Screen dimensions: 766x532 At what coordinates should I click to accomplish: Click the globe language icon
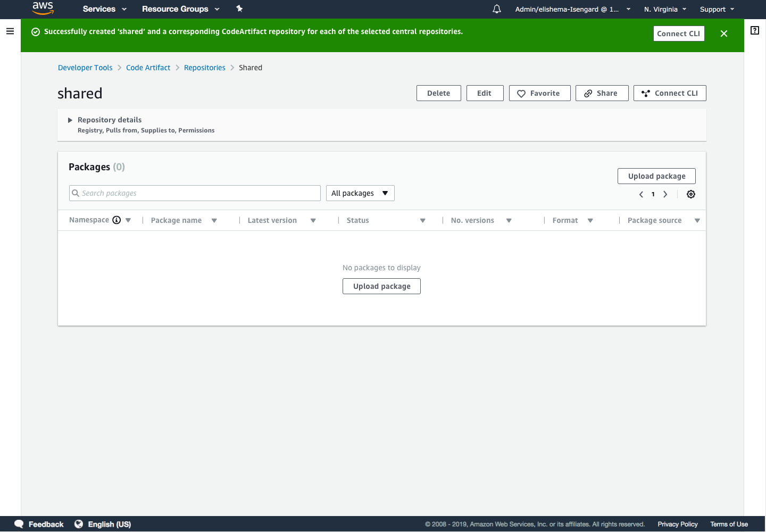(x=79, y=524)
